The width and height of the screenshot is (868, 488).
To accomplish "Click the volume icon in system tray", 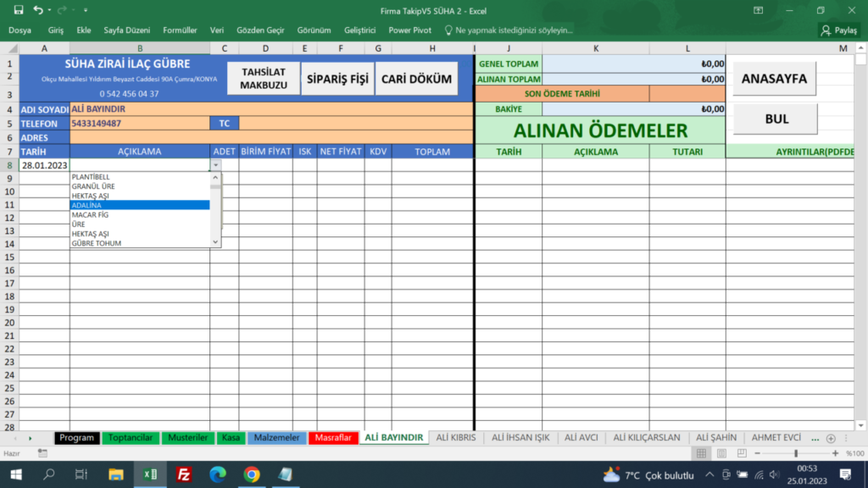I will coord(774,474).
